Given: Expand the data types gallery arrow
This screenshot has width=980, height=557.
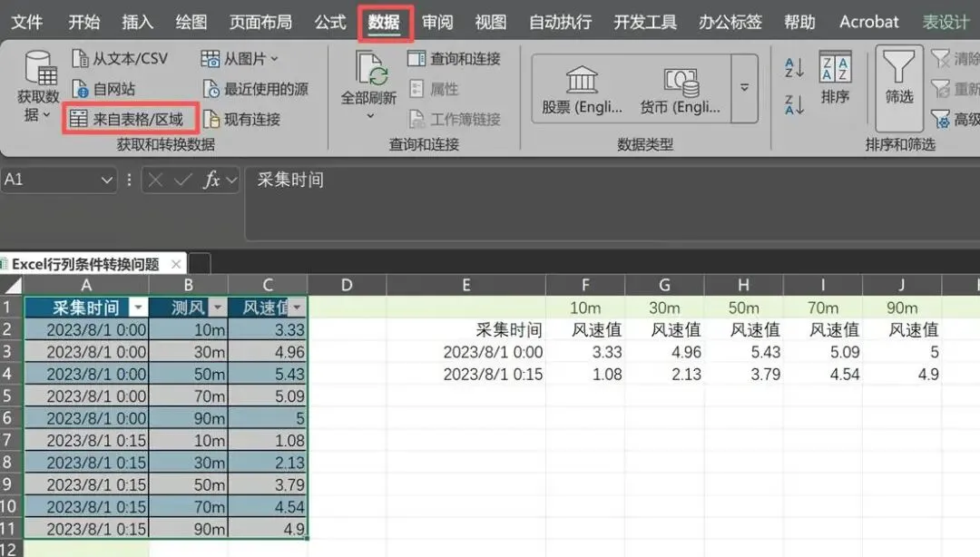Looking at the screenshot, I should pos(744,87).
